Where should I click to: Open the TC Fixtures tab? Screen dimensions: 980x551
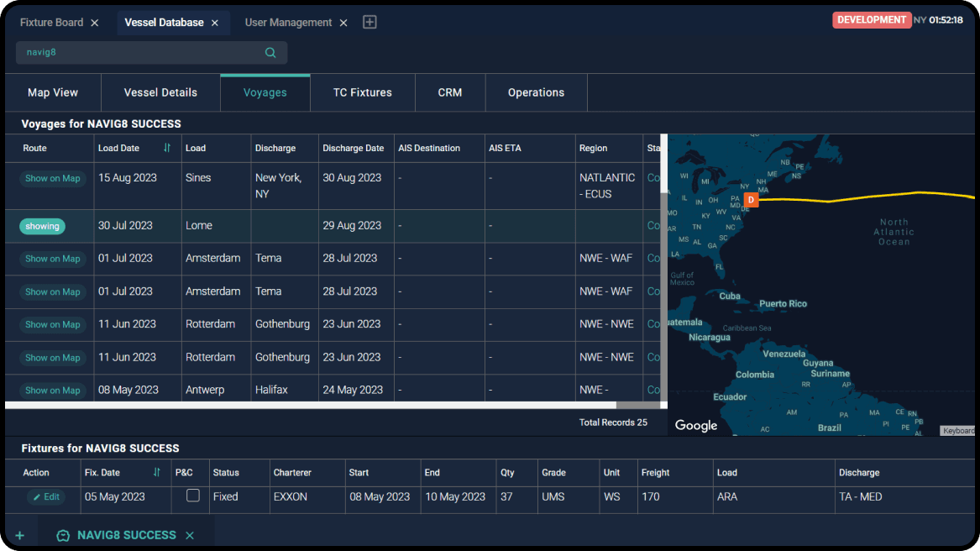pyautogui.click(x=363, y=92)
